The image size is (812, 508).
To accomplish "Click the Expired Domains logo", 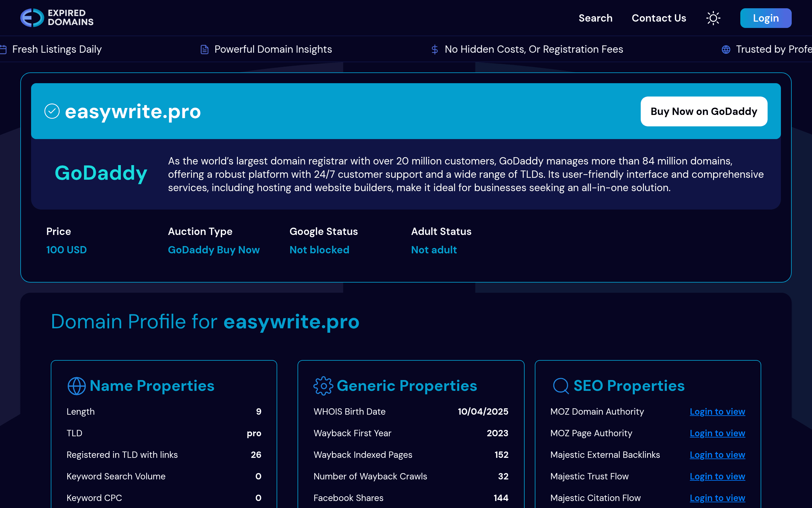I will 57,18.
